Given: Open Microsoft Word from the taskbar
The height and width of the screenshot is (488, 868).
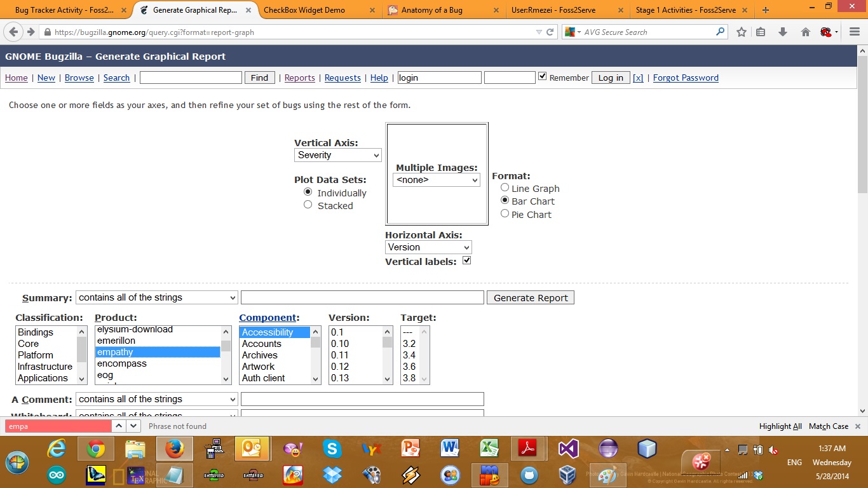Looking at the screenshot, I should pos(450,449).
